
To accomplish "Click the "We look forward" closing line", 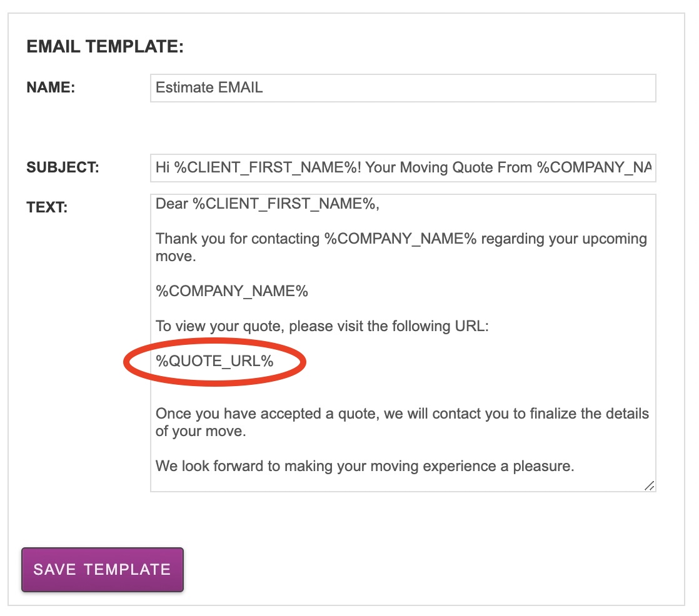I will 365,466.
